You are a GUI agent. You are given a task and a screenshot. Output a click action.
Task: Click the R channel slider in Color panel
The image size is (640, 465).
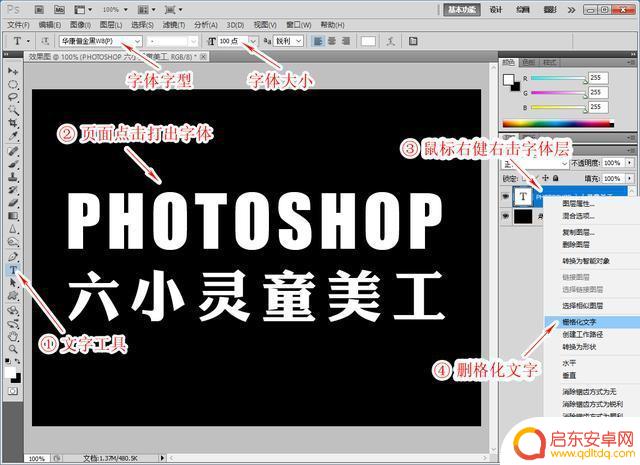558,78
